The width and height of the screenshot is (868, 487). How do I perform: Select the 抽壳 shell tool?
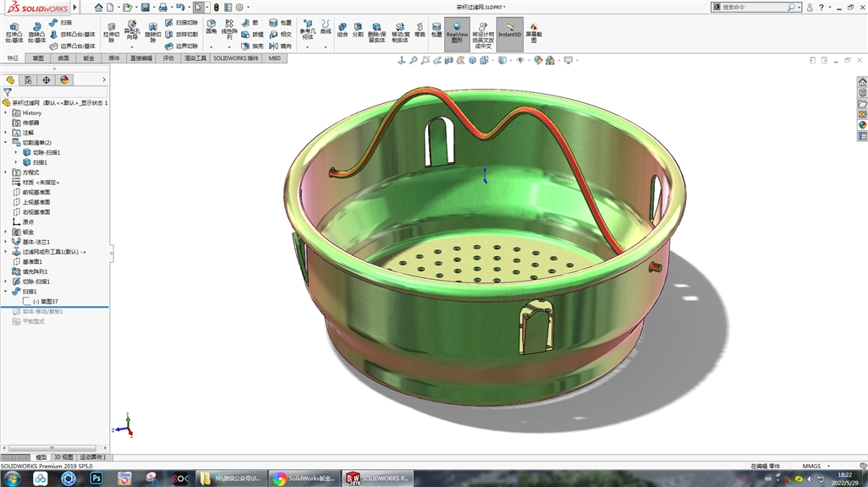tap(252, 46)
